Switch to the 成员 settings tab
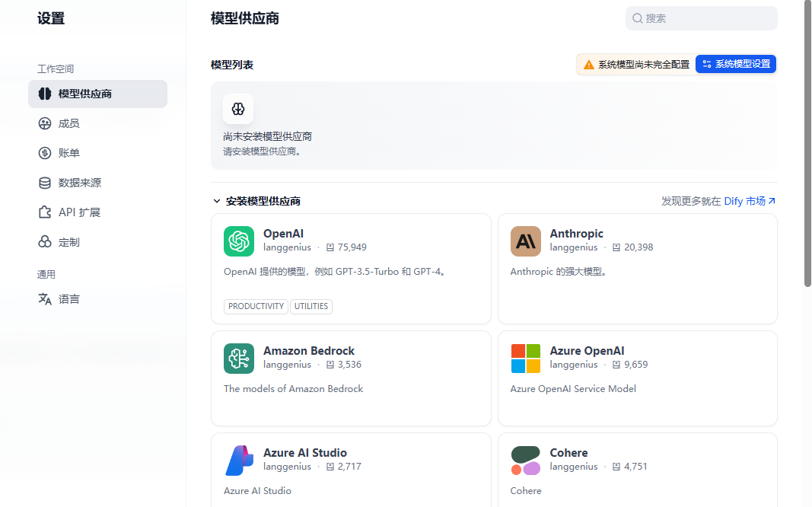This screenshot has height=507, width=812. (x=98, y=123)
